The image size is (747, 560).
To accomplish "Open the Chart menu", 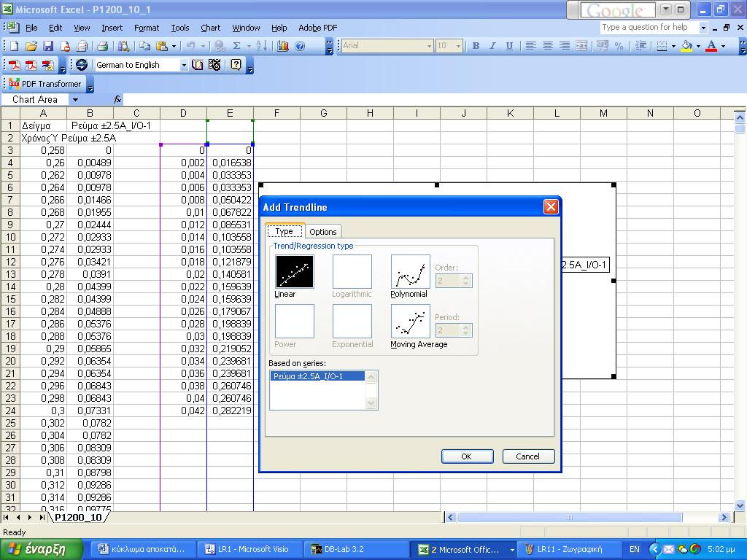I will click(211, 28).
